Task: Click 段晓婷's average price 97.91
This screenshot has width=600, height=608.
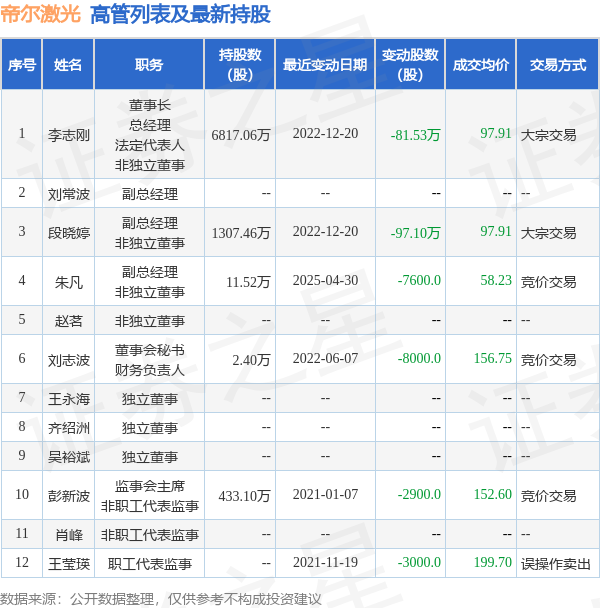Action: (496, 231)
